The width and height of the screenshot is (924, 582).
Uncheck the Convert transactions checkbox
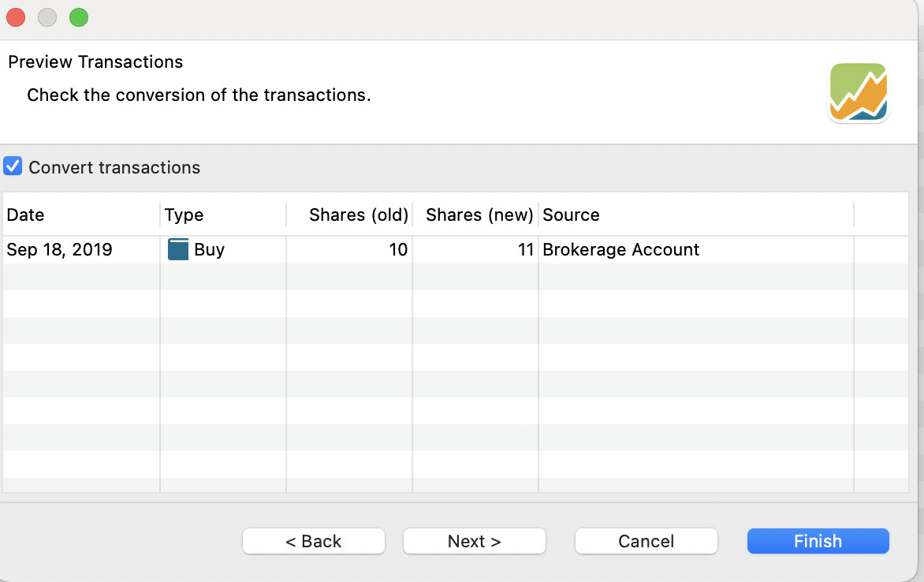click(13, 167)
